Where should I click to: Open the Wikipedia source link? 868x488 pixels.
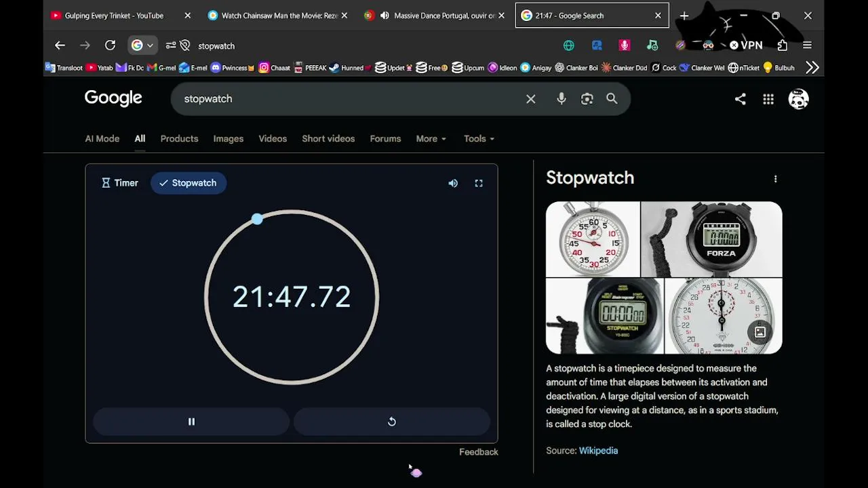598,451
